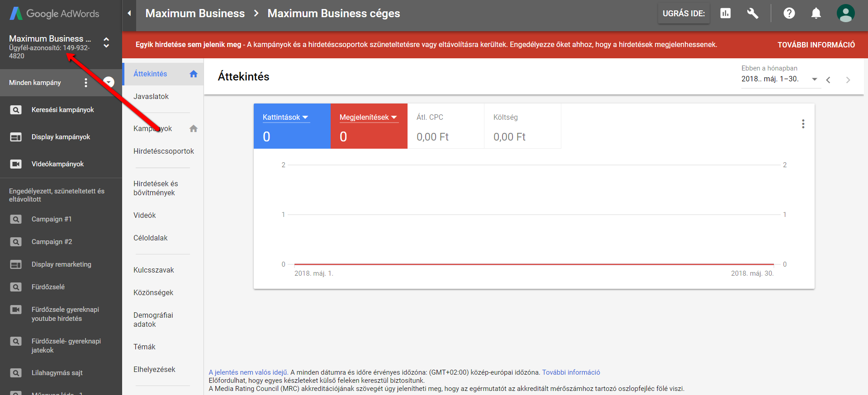This screenshot has height=395, width=868.
Task: Click the Maximum Business céges breadcrumb
Action: (x=334, y=13)
